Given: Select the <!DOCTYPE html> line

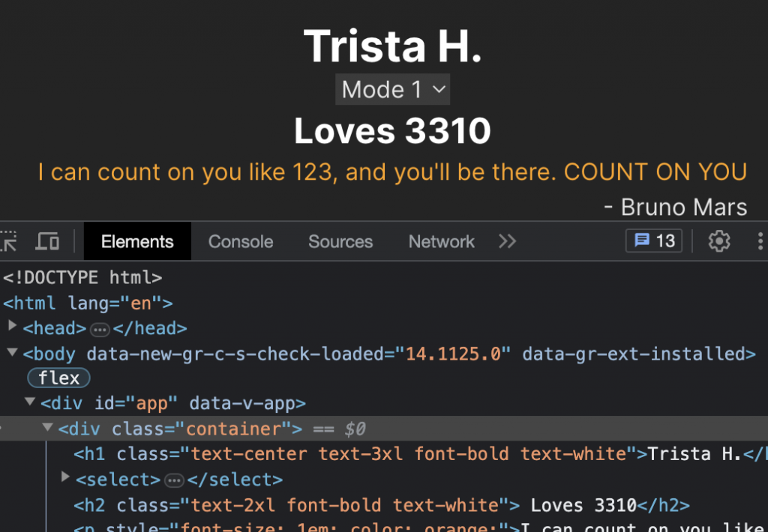Looking at the screenshot, I should coord(82,278).
